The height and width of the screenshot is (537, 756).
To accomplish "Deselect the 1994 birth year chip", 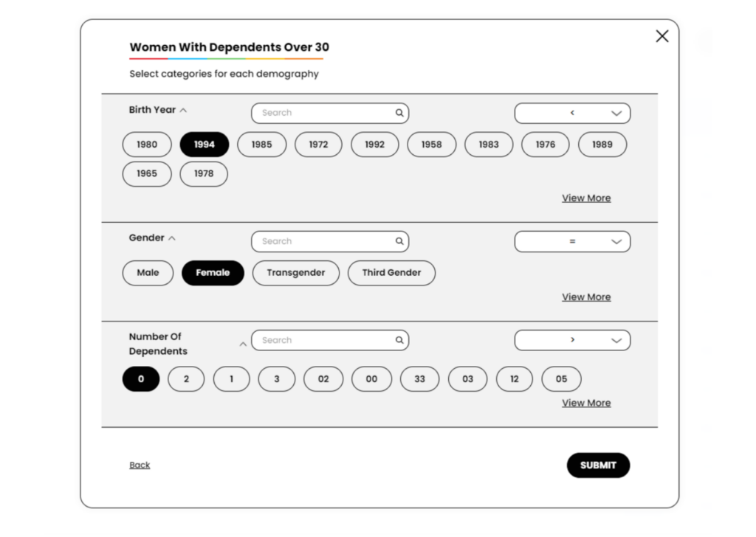I will (205, 145).
